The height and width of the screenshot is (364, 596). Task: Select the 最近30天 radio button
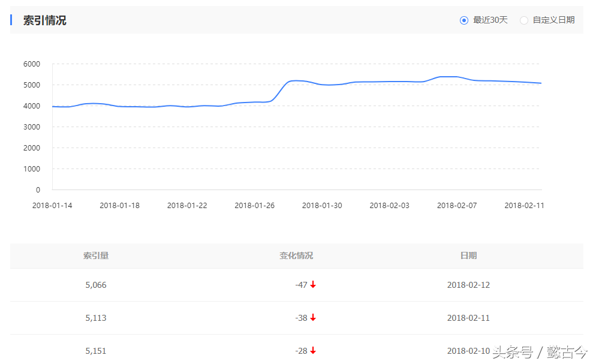[x=463, y=20]
